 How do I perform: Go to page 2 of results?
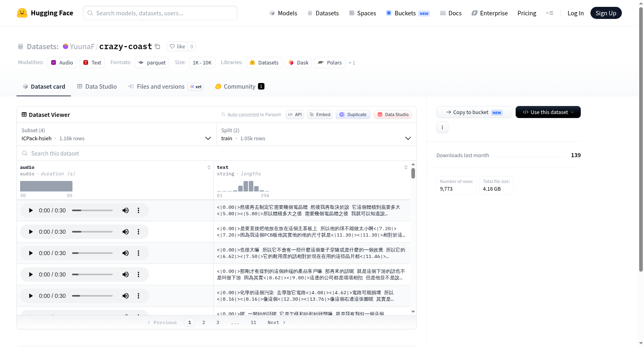204,322
